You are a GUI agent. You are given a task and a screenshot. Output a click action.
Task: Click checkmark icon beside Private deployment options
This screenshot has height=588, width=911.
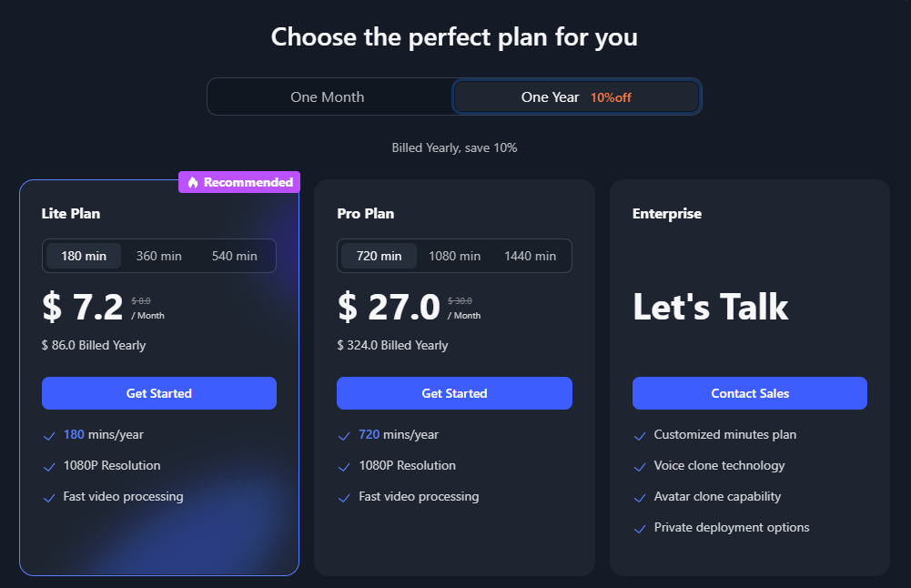[640, 528]
